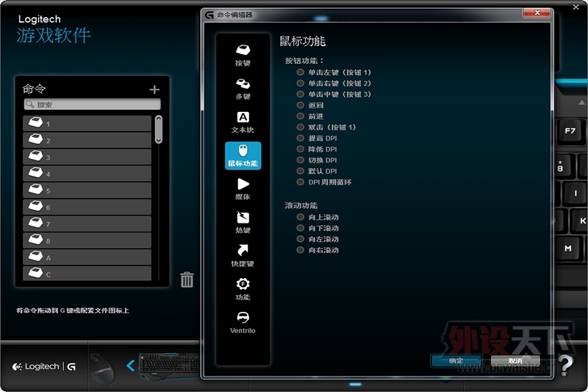The image size is (588, 392).
Task: Select 单击左键 (按钮 1) radio option
Action: click(300, 73)
